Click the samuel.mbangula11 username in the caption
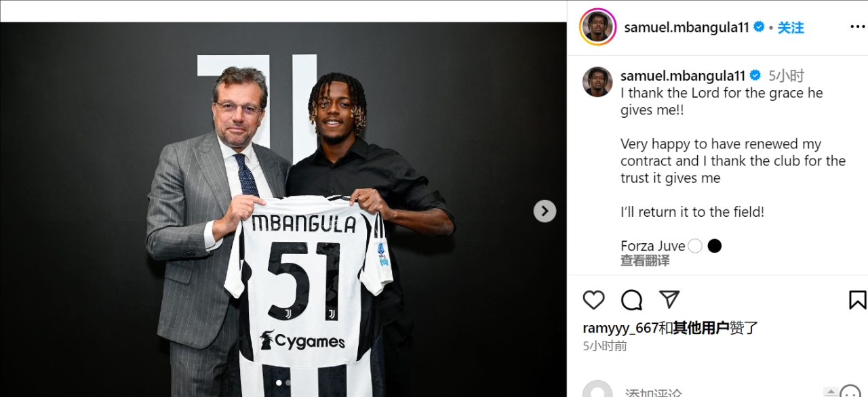Screen dimensions: 868x397 point(683,76)
